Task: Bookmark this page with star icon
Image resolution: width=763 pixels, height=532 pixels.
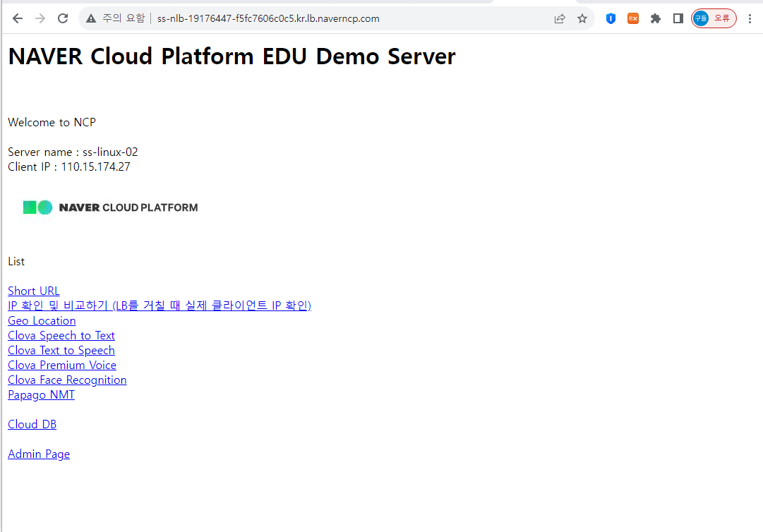Action: pos(582,18)
